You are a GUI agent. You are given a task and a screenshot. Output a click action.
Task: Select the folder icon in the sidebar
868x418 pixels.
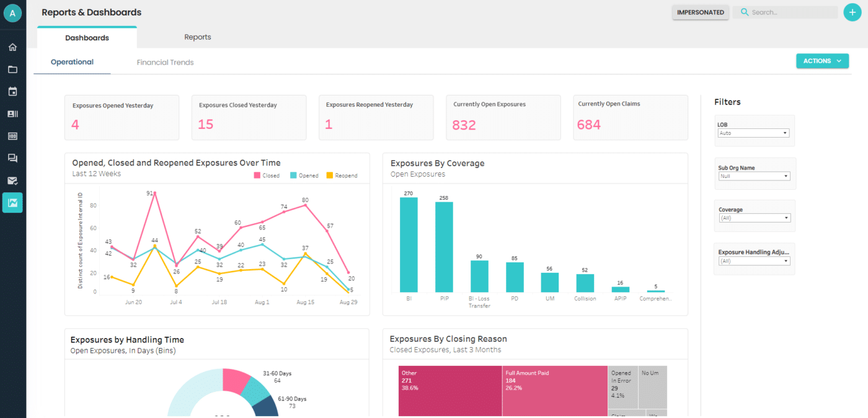click(12, 69)
